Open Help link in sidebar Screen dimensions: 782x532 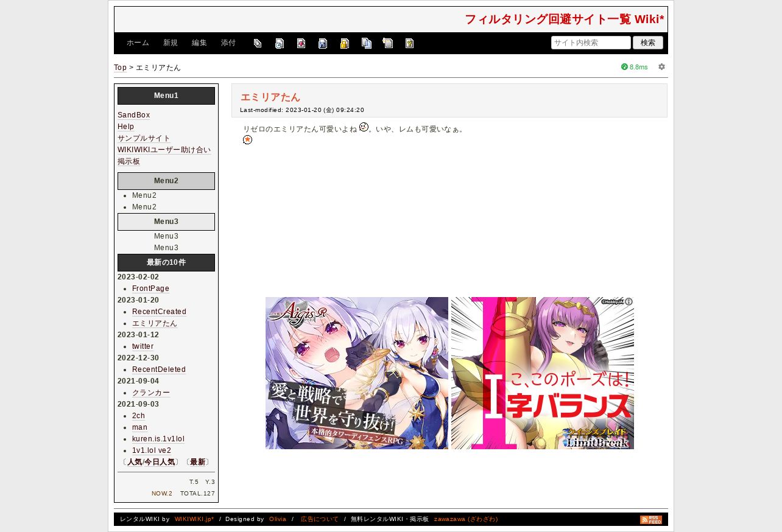click(x=125, y=127)
